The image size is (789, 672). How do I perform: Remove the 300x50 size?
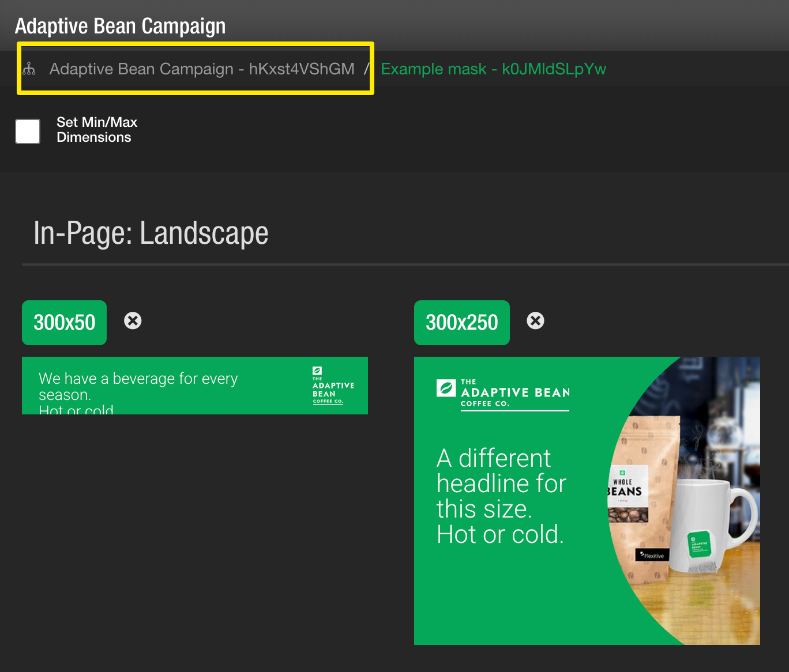tap(133, 320)
